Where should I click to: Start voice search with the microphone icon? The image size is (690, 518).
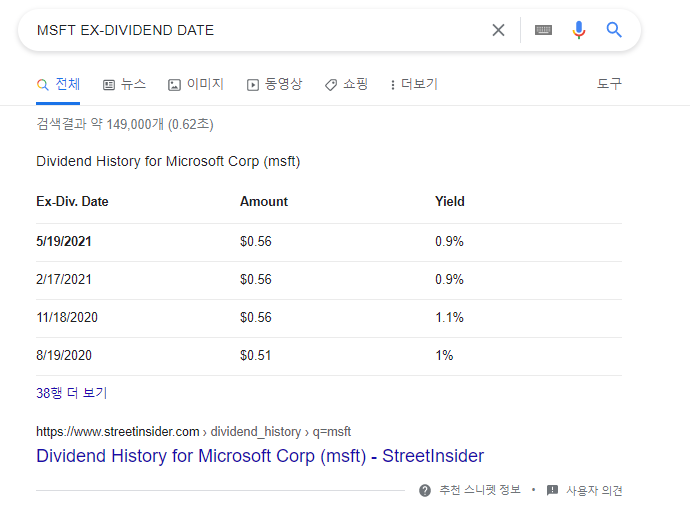coord(579,30)
